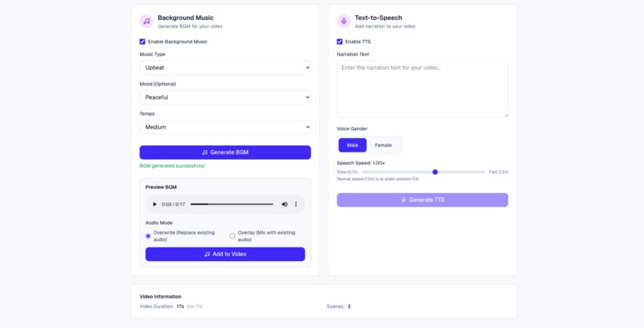Image resolution: width=644 pixels, height=328 pixels.
Task: Seek on the BGM audio progress bar
Action: click(232, 204)
